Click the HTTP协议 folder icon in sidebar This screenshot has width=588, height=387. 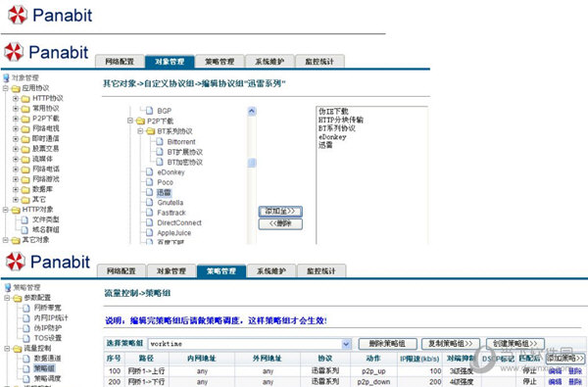(x=25, y=99)
